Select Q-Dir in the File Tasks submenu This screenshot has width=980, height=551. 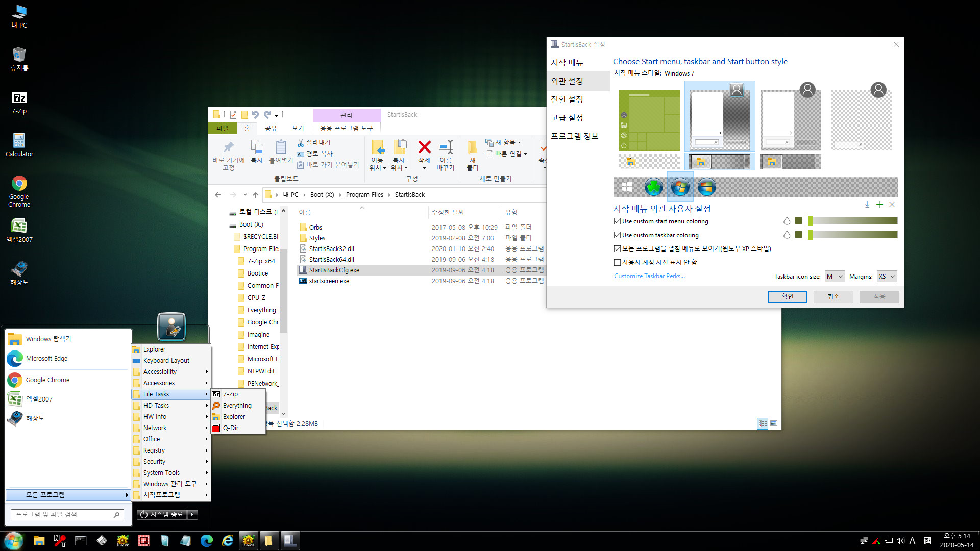(x=238, y=428)
